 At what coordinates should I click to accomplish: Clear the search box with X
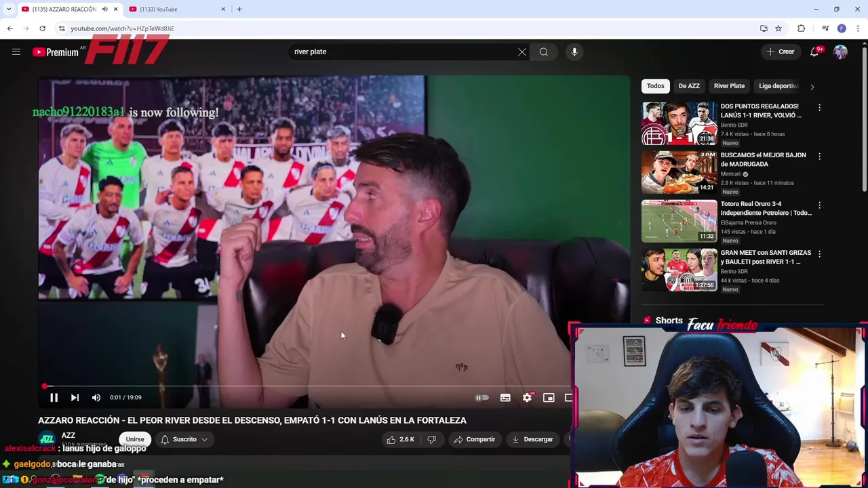(x=522, y=52)
